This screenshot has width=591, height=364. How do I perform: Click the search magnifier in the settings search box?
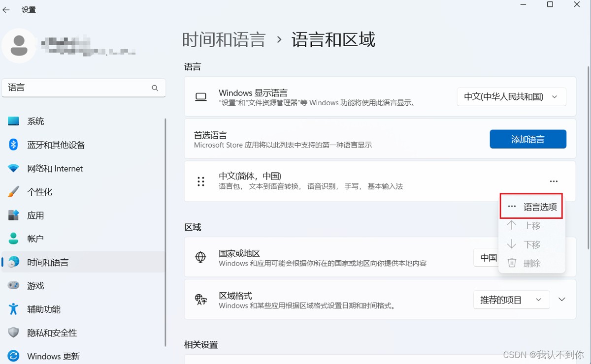(x=155, y=88)
